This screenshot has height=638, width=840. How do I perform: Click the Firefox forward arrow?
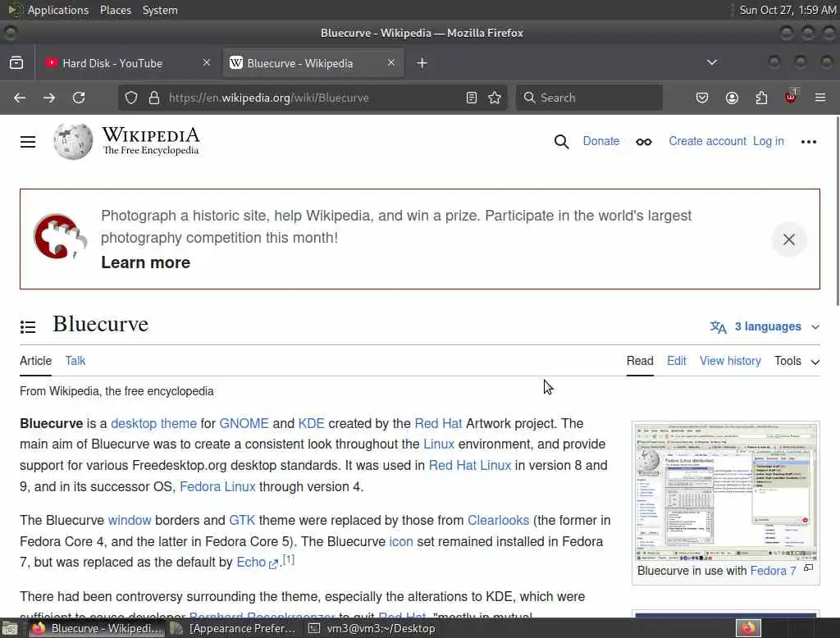click(48, 98)
